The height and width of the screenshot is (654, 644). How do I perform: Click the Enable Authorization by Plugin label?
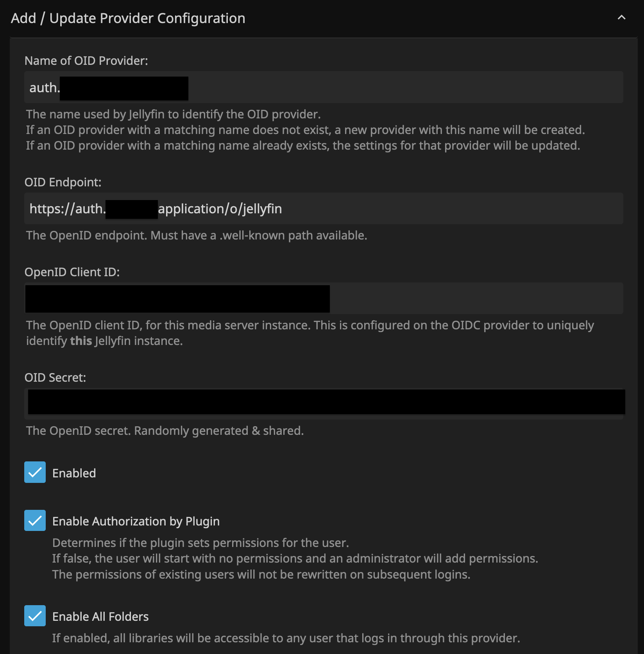coord(136,521)
